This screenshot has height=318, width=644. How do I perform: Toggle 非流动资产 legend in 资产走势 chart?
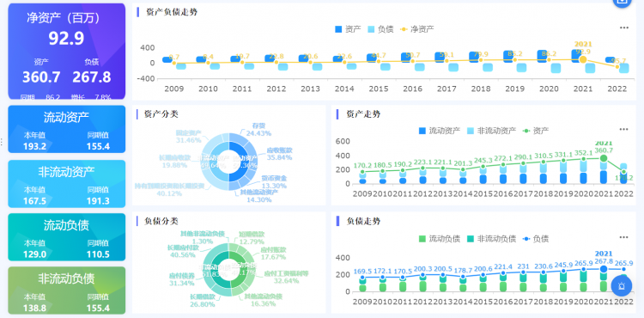492,131
